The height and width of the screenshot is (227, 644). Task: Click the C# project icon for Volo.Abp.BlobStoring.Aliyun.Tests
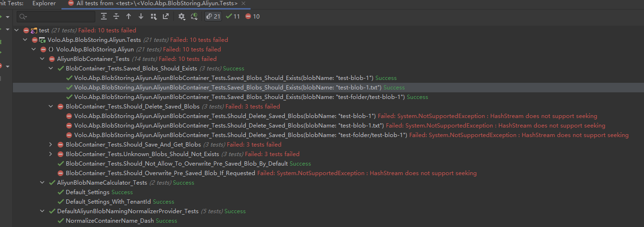click(42, 40)
